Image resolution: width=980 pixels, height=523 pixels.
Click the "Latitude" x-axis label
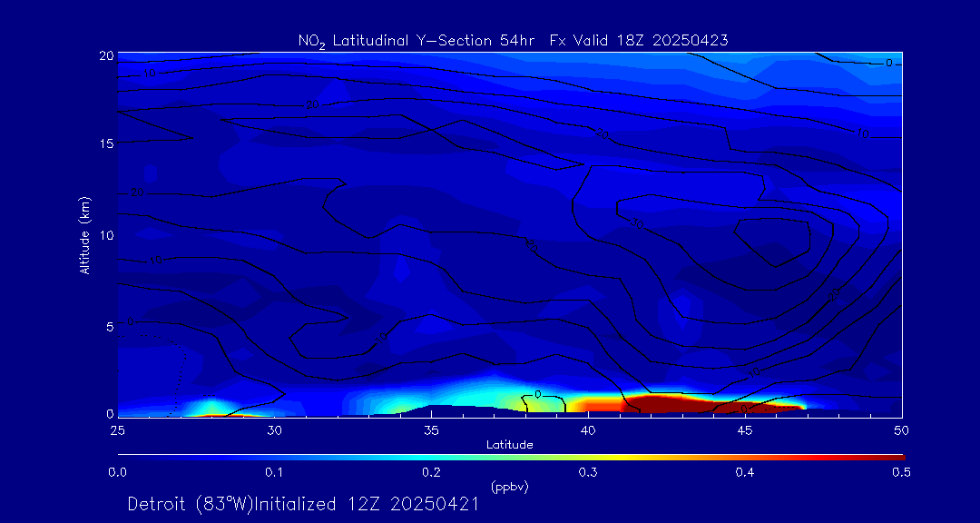coord(510,445)
